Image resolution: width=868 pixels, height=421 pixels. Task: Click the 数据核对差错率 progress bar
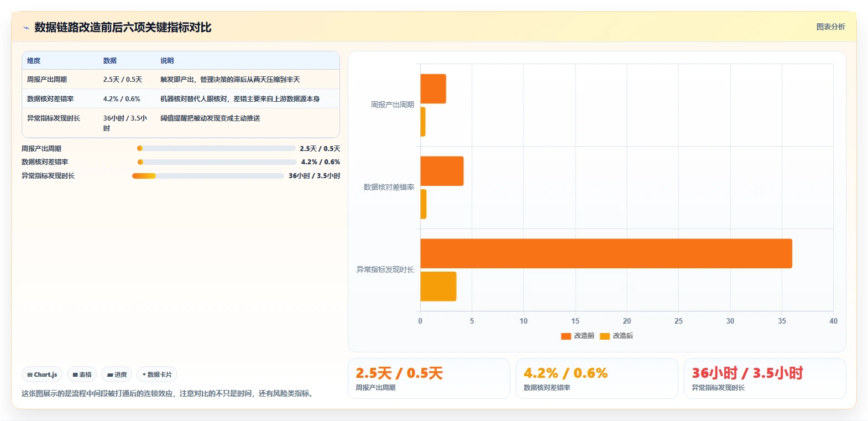(x=217, y=162)
